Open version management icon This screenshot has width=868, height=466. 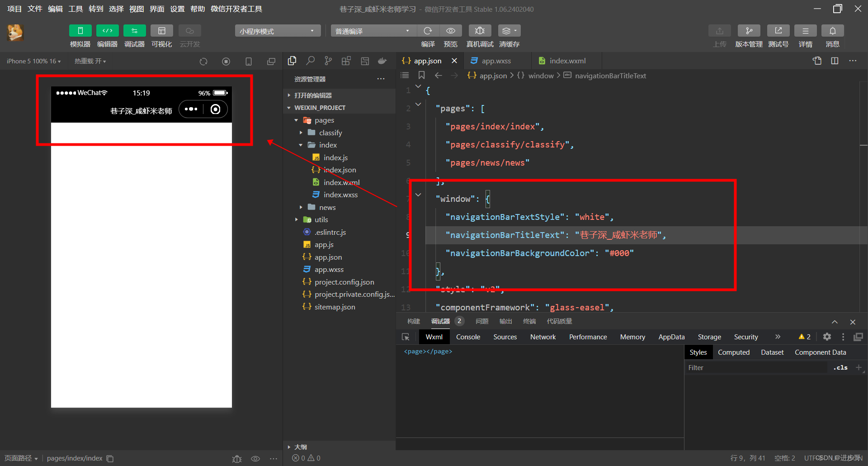click(x=749, y=31)
